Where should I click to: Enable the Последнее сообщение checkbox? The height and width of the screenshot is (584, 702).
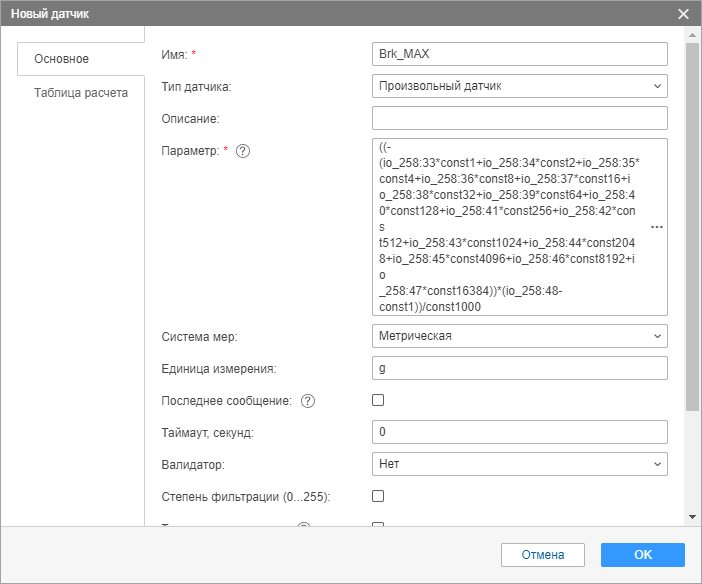(x=378, y=400)
